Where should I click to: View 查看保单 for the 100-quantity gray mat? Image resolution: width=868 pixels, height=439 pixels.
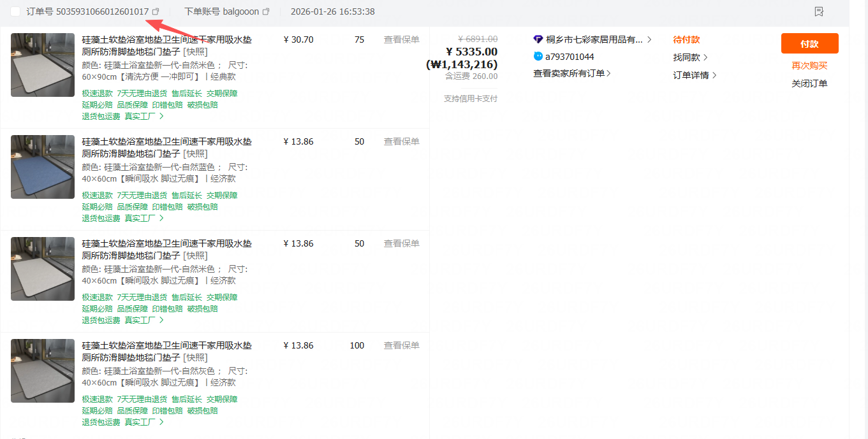[x=401, y=345]
